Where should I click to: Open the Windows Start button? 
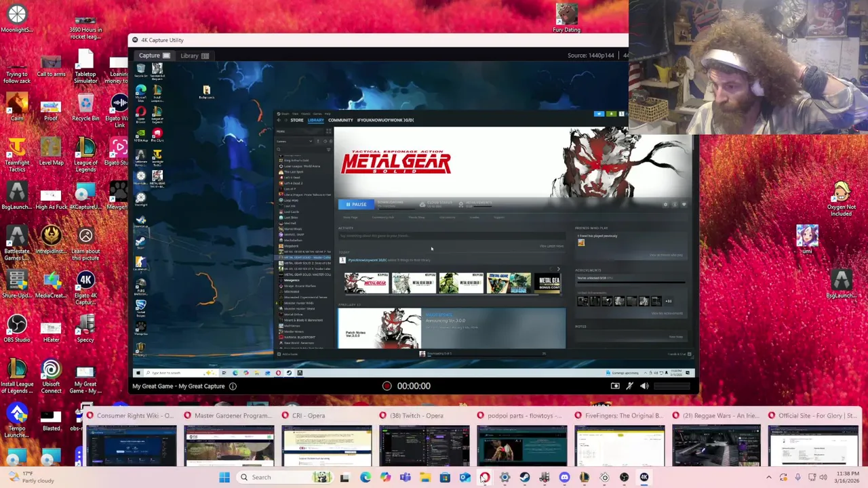pyautogui.click(x=224, y=477)
